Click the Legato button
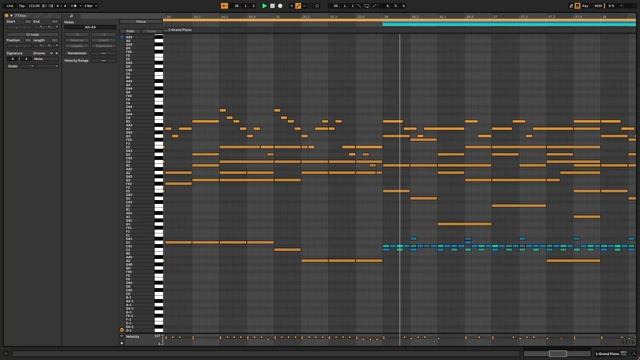The width and height of the screenshot is (640, 360). [77, 46]
